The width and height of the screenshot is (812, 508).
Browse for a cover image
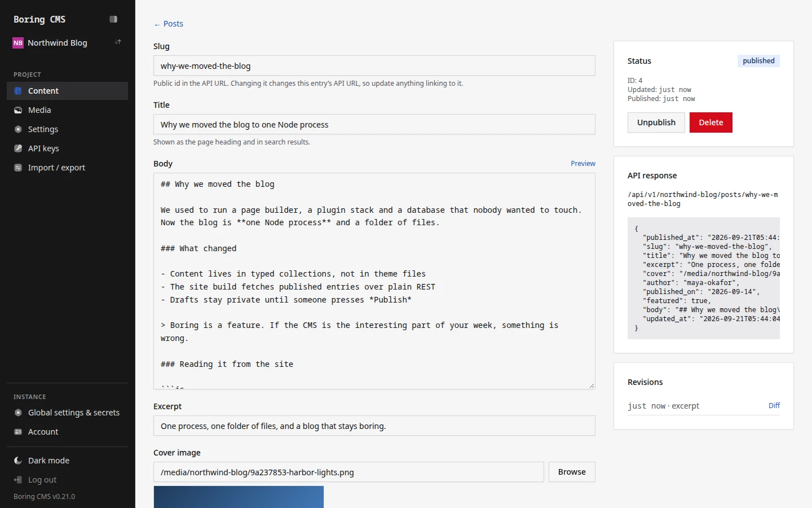tap(572, 472)
